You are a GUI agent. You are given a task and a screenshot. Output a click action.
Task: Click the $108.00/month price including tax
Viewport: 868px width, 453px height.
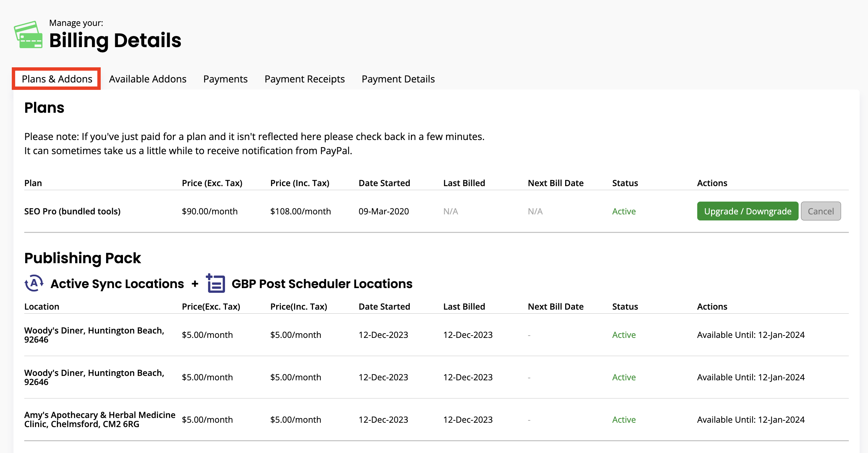(300, 211)
